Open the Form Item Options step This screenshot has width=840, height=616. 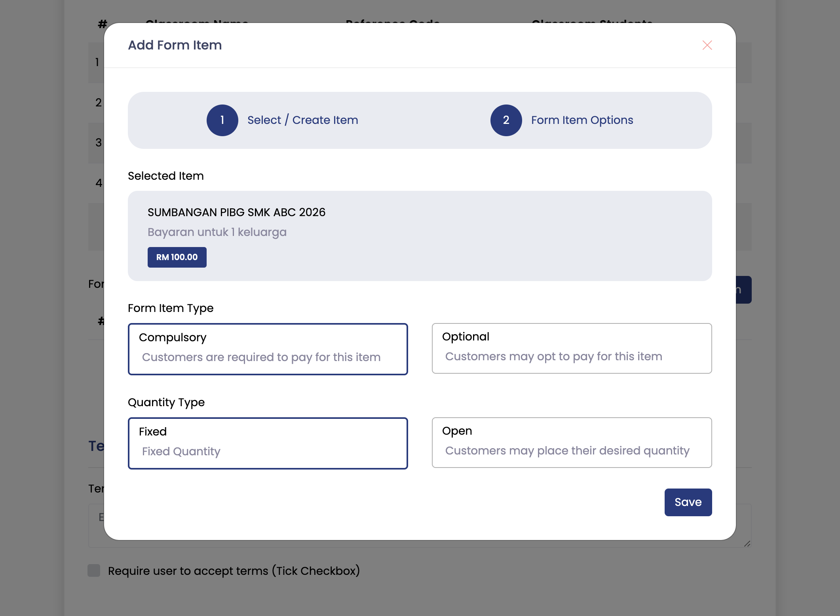[x=582, y=120]
